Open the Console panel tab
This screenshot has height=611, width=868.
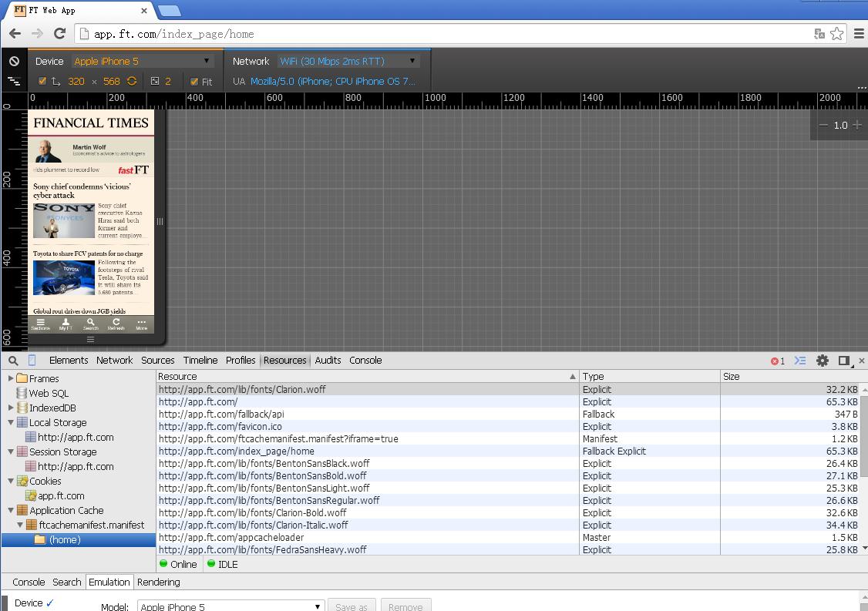[365, 361]
